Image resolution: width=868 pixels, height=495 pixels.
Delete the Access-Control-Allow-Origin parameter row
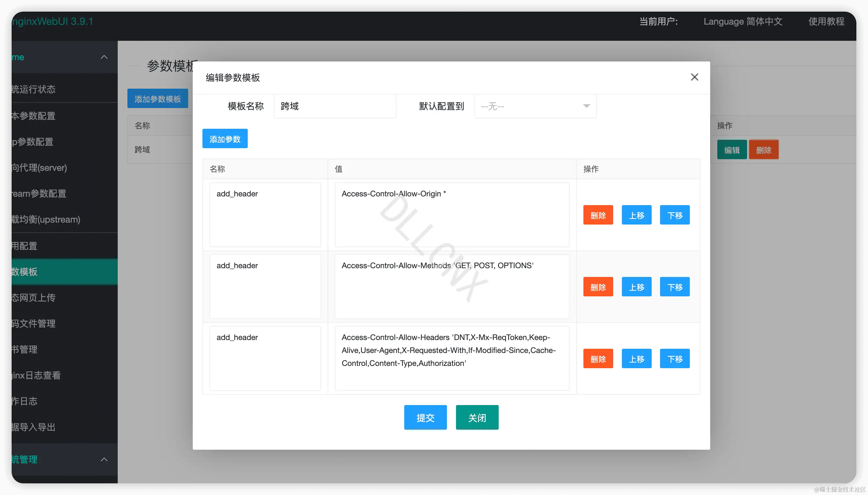598,215
